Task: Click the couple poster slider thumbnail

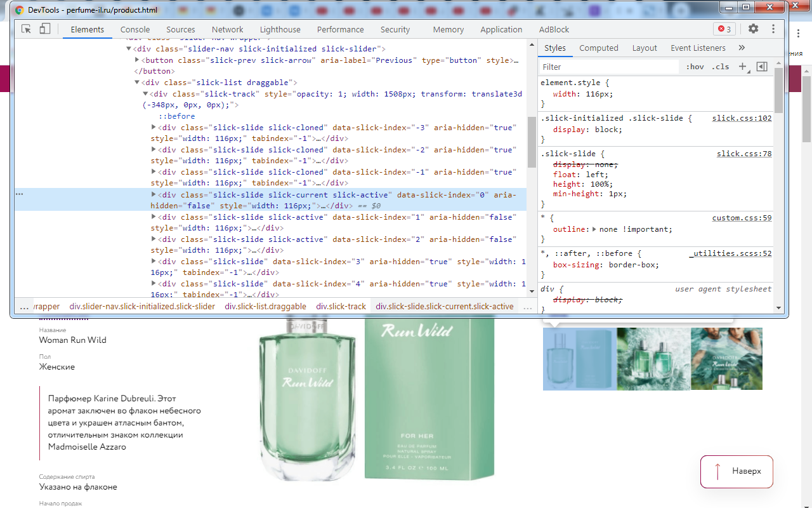Action: tap(727, 358)
